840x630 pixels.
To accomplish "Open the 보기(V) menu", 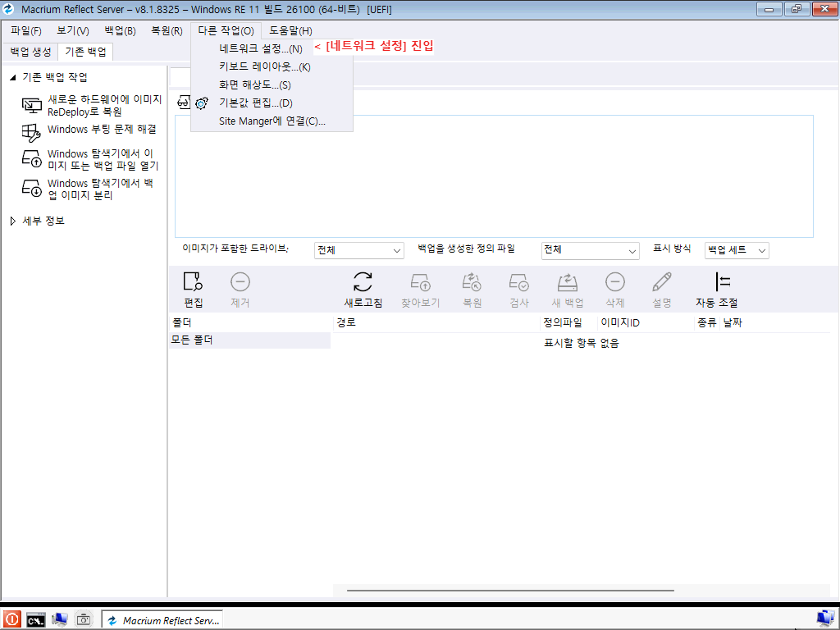I will click(73, 30).
